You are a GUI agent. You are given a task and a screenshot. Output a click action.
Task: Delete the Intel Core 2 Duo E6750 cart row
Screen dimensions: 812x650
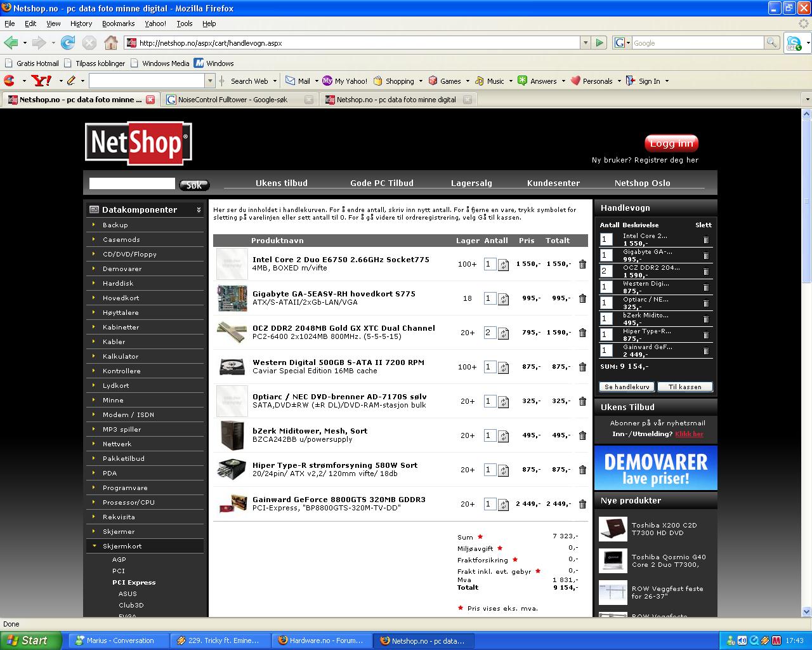point(582,264)
